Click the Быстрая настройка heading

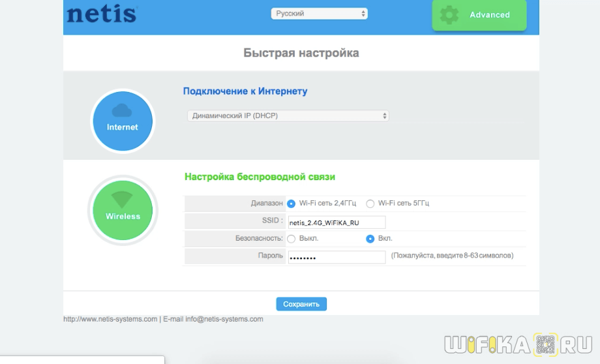pos(301,53)
